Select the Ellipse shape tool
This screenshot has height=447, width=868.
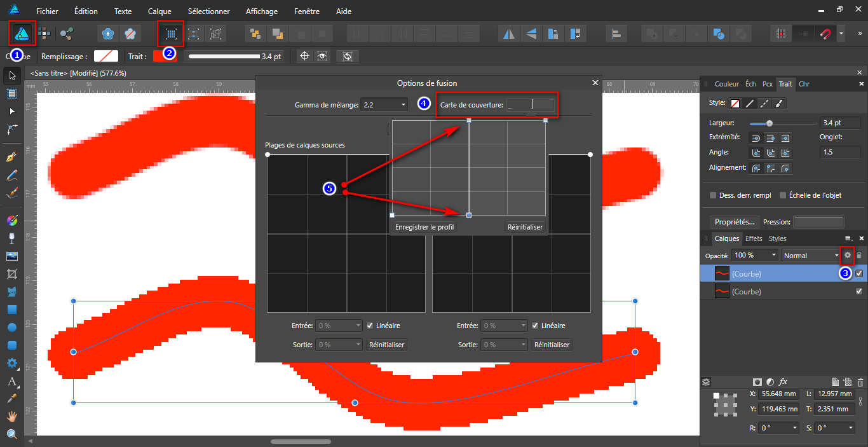click(x=11, y=328)
